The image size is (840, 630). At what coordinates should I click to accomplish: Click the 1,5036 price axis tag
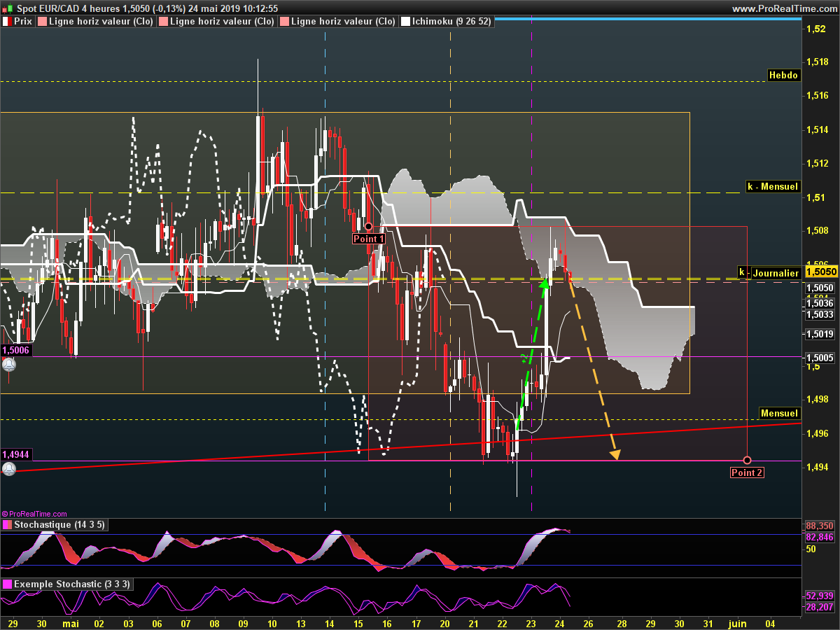(819, 302)
